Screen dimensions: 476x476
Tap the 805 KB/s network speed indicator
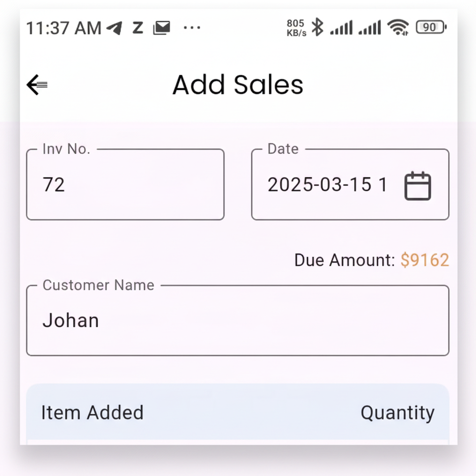[296, 28]
